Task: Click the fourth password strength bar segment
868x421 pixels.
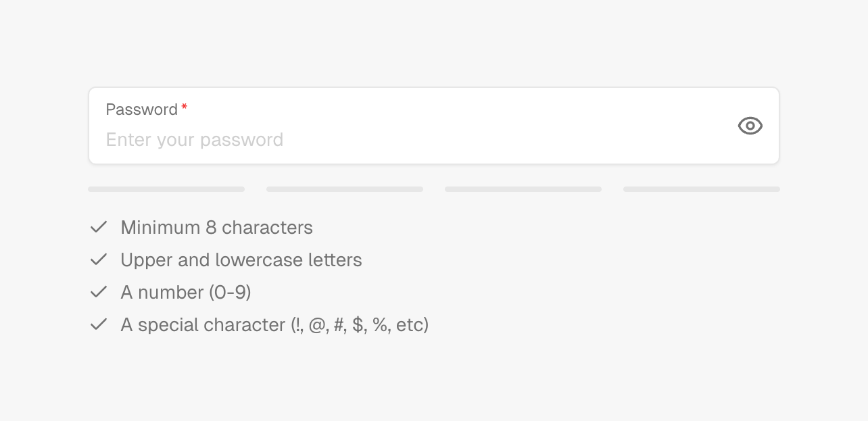Action: [702, 189]
